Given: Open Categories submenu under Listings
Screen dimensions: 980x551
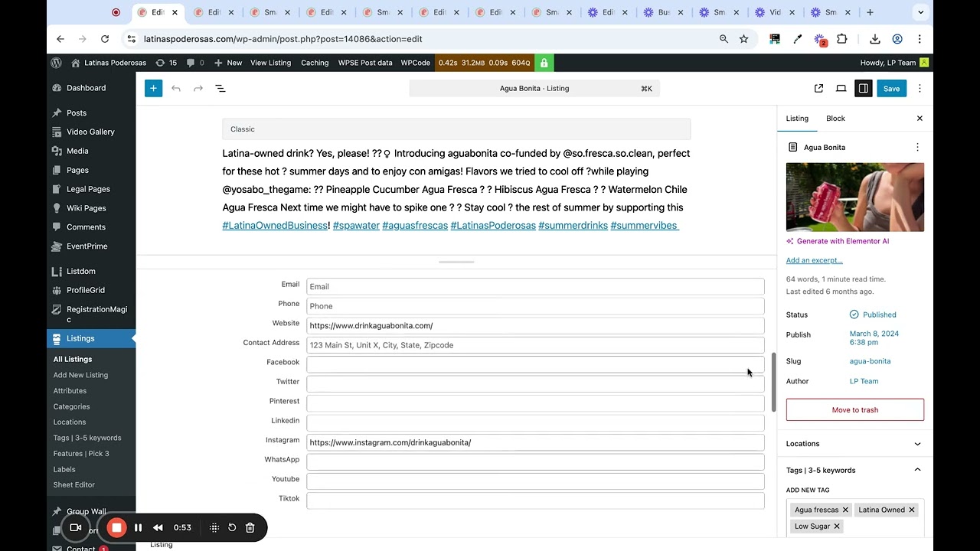Looking at the screenshot, I should (x=71, y=406).
